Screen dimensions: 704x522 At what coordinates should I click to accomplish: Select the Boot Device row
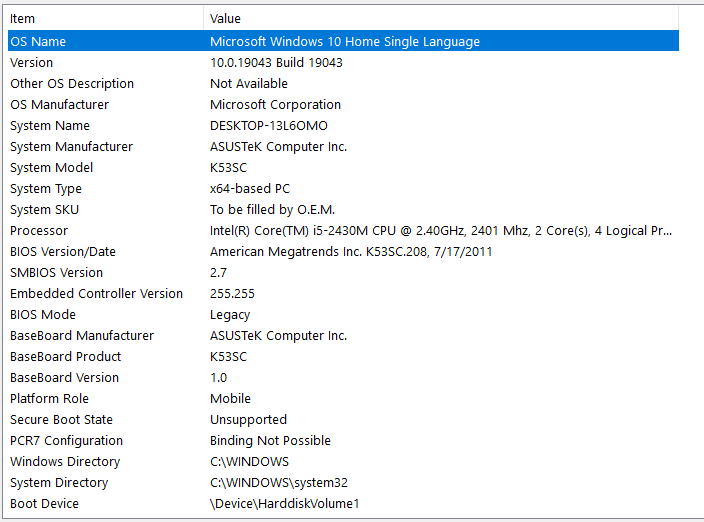pos(343,504)
